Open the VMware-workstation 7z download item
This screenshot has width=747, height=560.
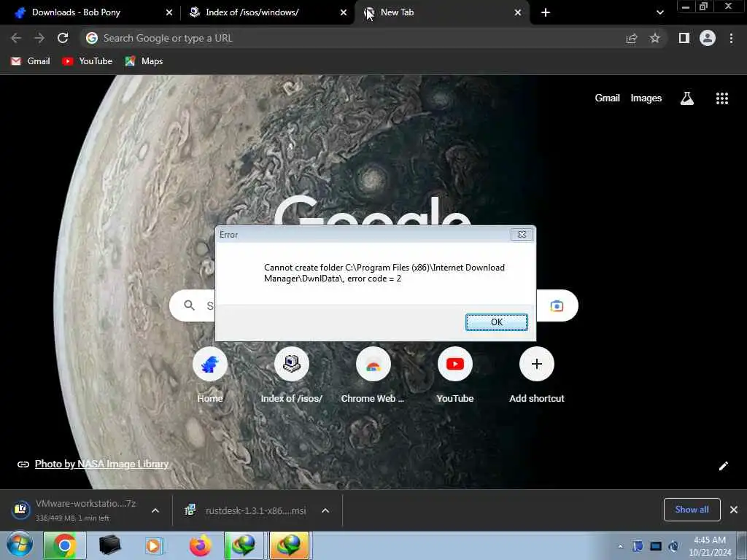[75, 510]
